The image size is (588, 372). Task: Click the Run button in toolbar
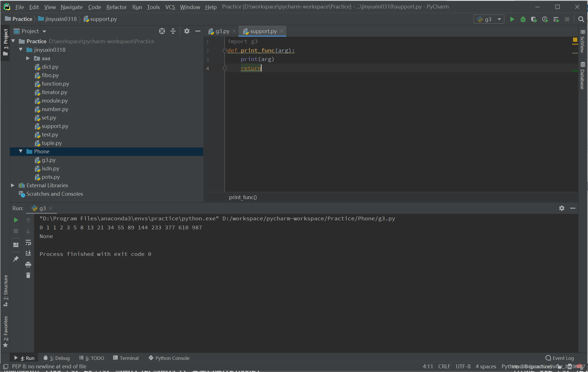pyautogui.click(x=512, y=19)
